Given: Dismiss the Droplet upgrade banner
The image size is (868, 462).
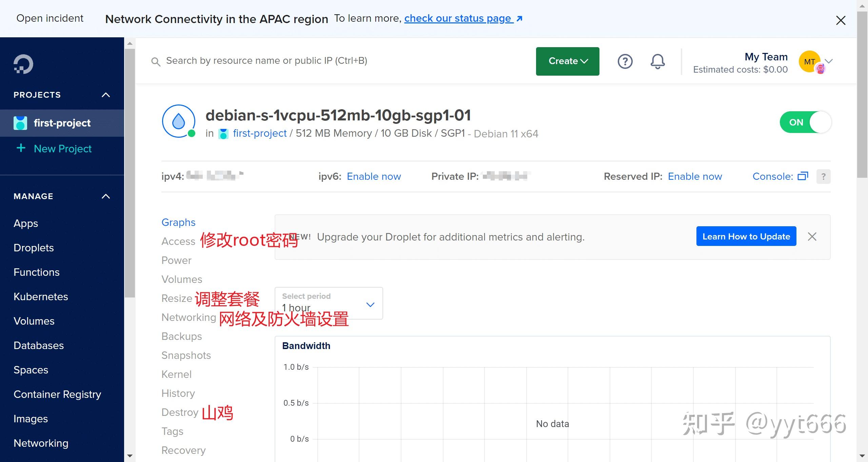Looking at the screenshot, I should pyautogui.click(x=812, y=236).
